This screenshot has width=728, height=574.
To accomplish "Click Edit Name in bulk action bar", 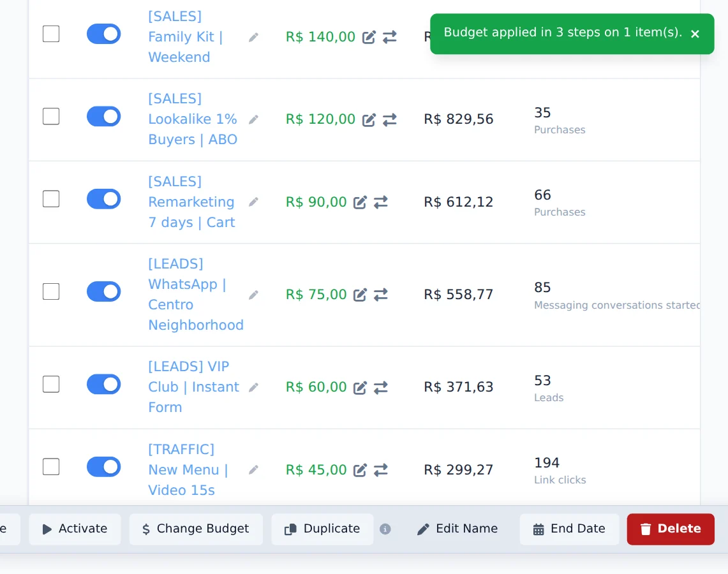I will click(457, 529).
